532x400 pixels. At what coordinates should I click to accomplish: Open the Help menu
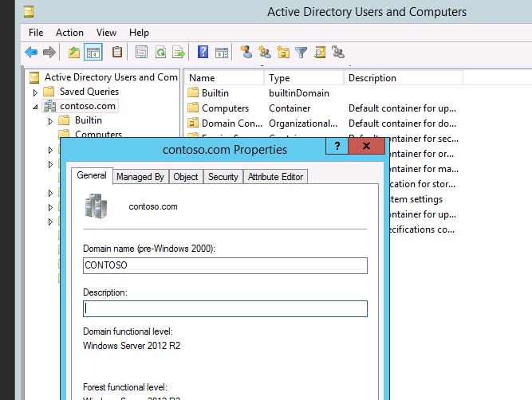(x=139, y=33)
